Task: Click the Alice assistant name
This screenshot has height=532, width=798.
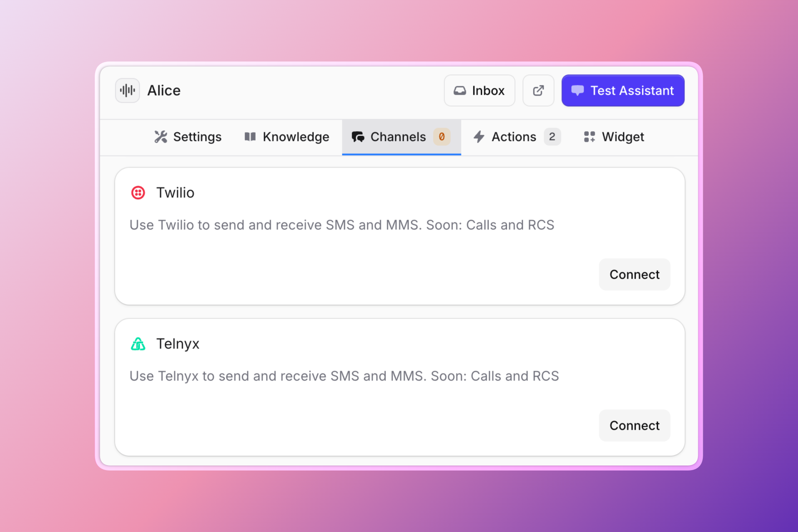Action: click(164, 91)
